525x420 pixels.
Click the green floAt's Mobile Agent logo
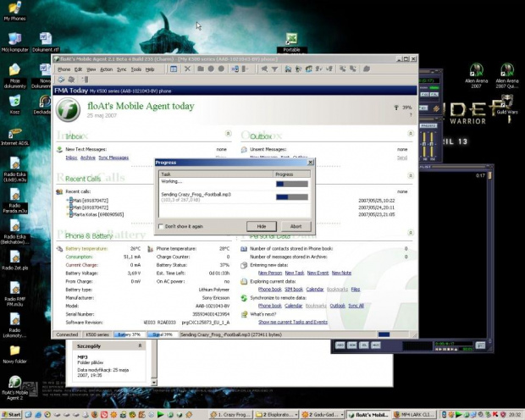[x=68, y=109]
